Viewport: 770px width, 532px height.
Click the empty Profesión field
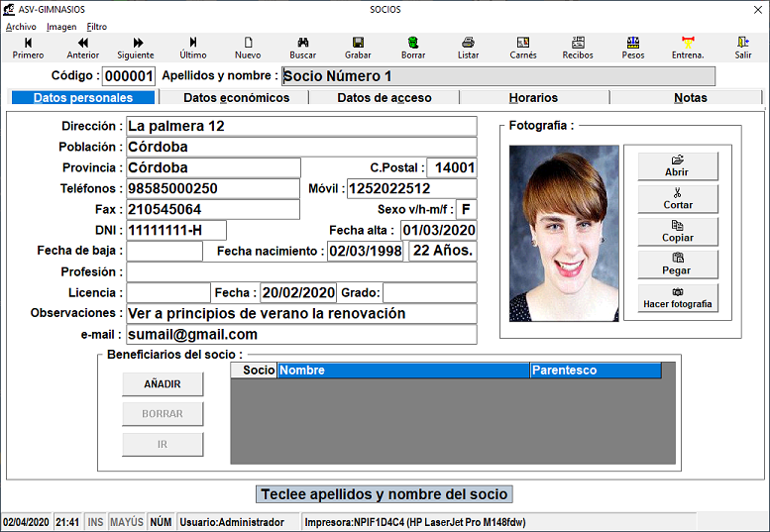(x=301, y=271)
